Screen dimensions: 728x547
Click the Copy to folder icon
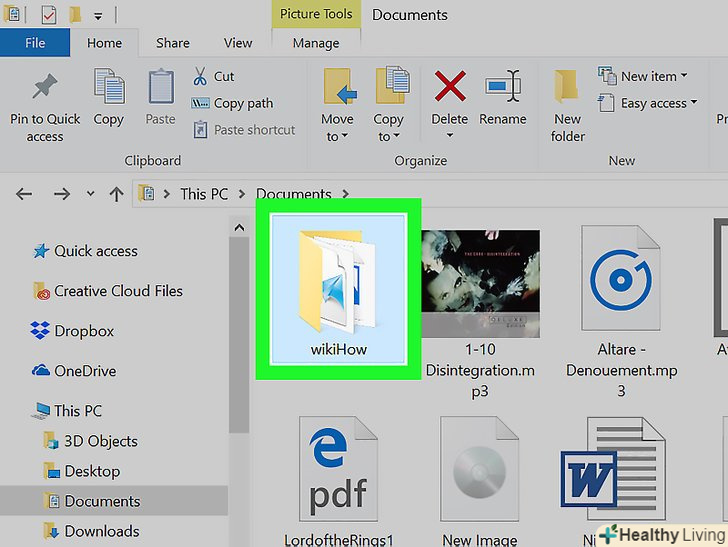pos(392,85)
